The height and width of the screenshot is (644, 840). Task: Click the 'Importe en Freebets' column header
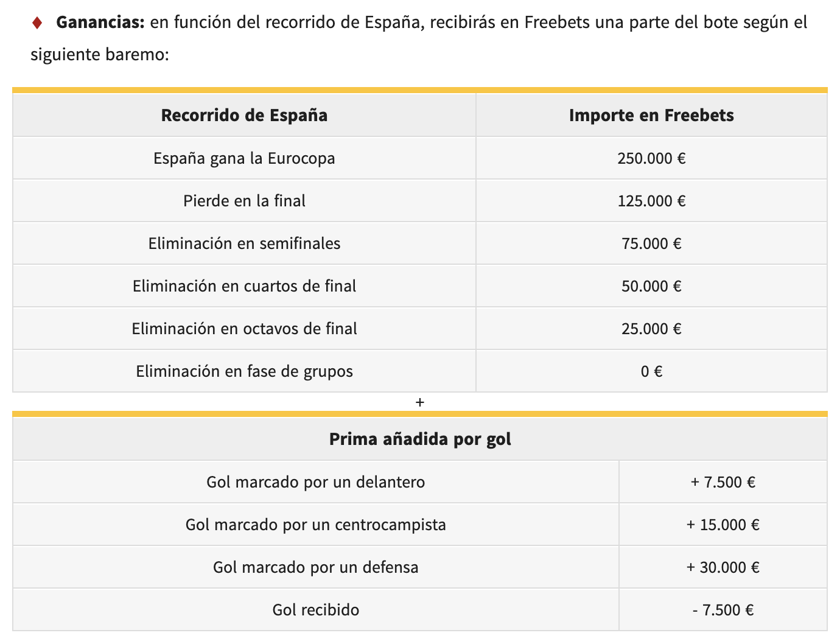click(x=651, y=115)
